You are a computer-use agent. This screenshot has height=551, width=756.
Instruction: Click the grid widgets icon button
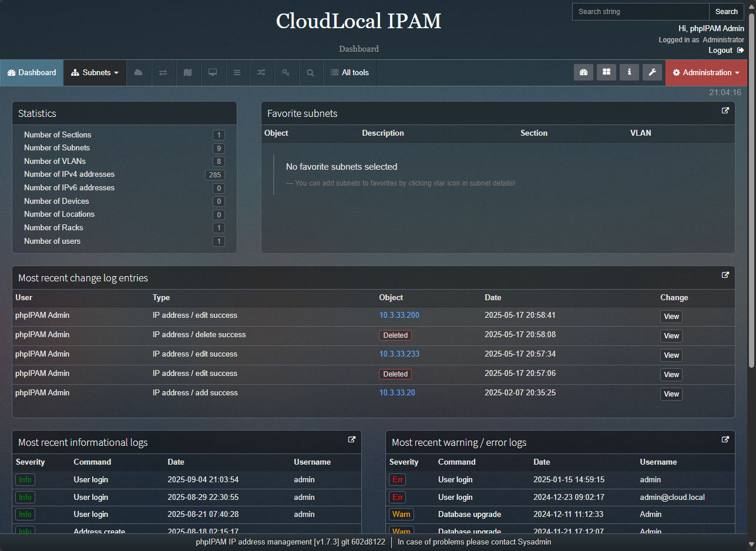[x=606, y=72]
